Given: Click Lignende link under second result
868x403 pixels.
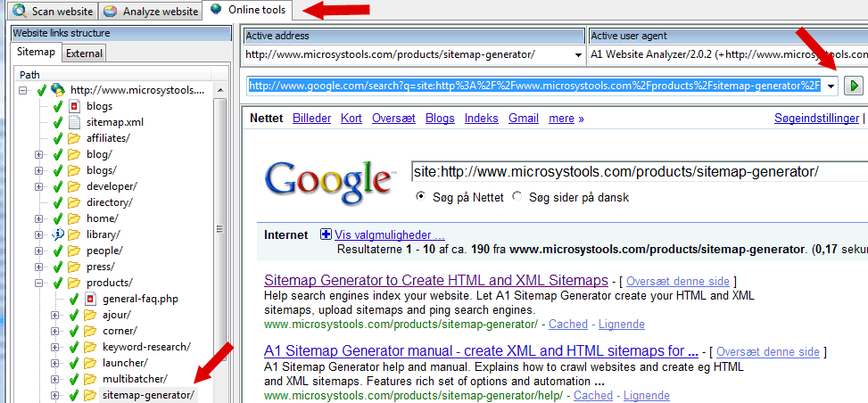Looking at the screenshot, I should (x=647, y=395).
